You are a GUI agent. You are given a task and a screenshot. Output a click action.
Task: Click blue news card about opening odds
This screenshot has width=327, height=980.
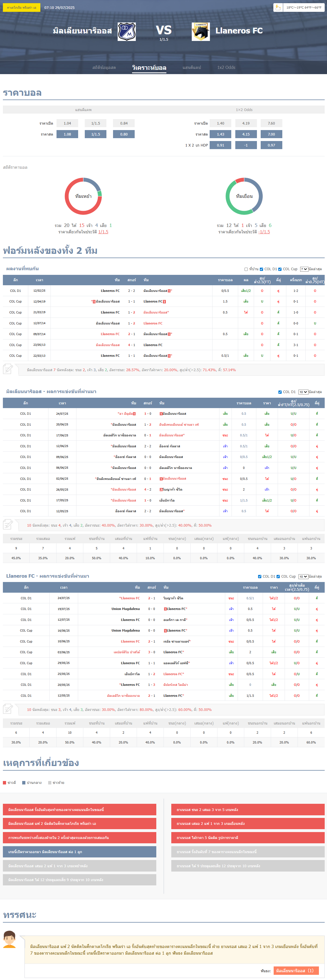(x=80, y=851)
